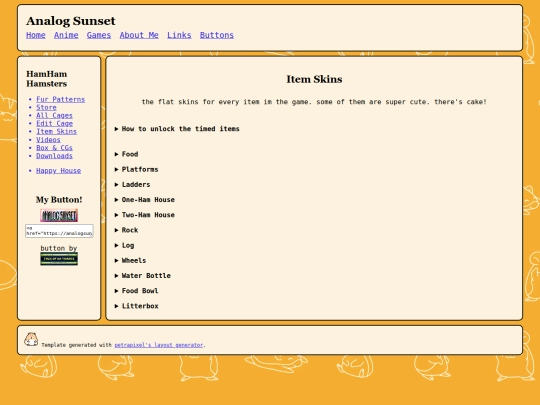
Task: Click the 'button by' caption text
Action: pos(59,248)
